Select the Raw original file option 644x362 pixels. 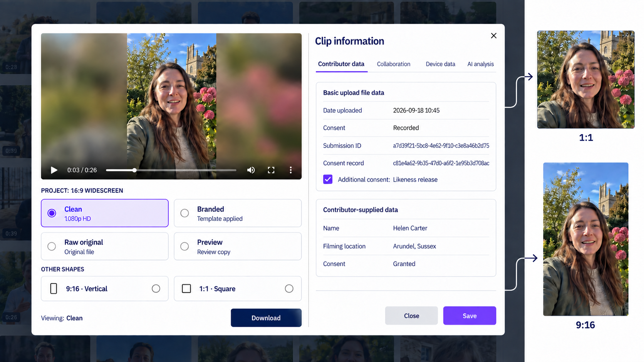pyautogui.click(x=105, y=246)
